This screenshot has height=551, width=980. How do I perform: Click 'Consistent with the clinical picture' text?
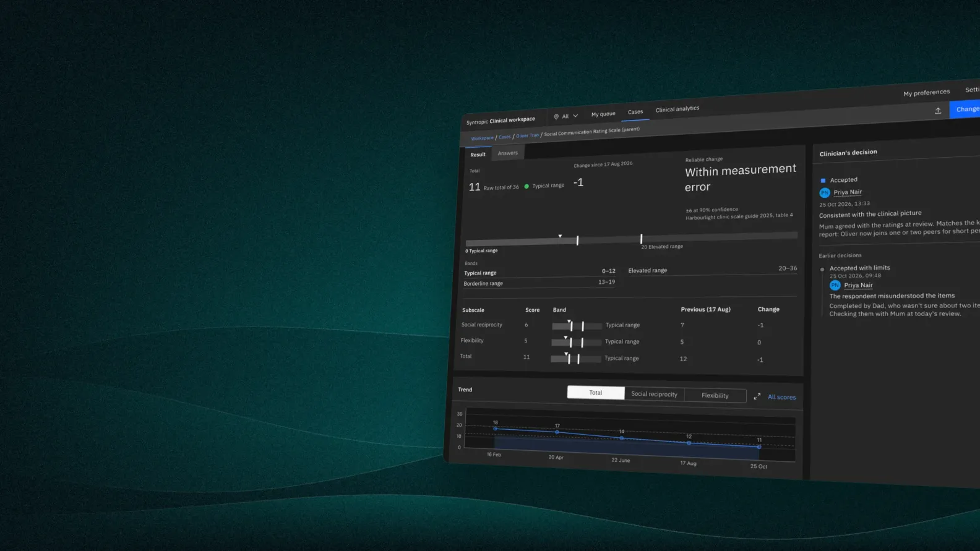coord(870,214)
